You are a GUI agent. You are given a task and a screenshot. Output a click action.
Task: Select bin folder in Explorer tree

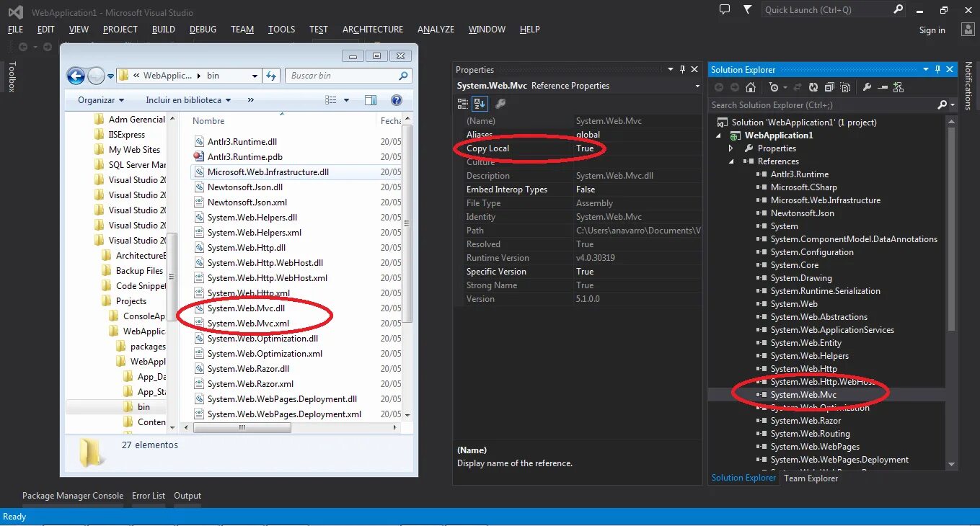pyautogui.click(x=144, y=407)
